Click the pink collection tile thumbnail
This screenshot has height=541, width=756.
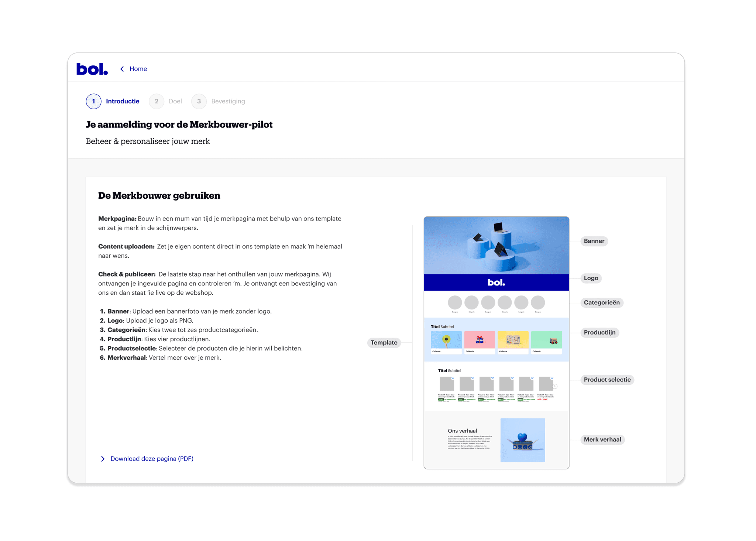(x=479, y=340)
